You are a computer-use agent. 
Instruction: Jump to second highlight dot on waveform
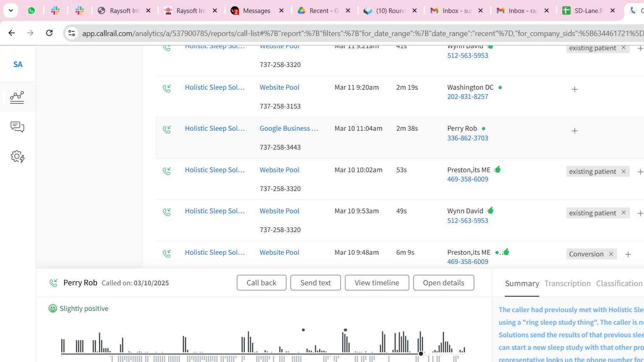click(x=345, y=330)
